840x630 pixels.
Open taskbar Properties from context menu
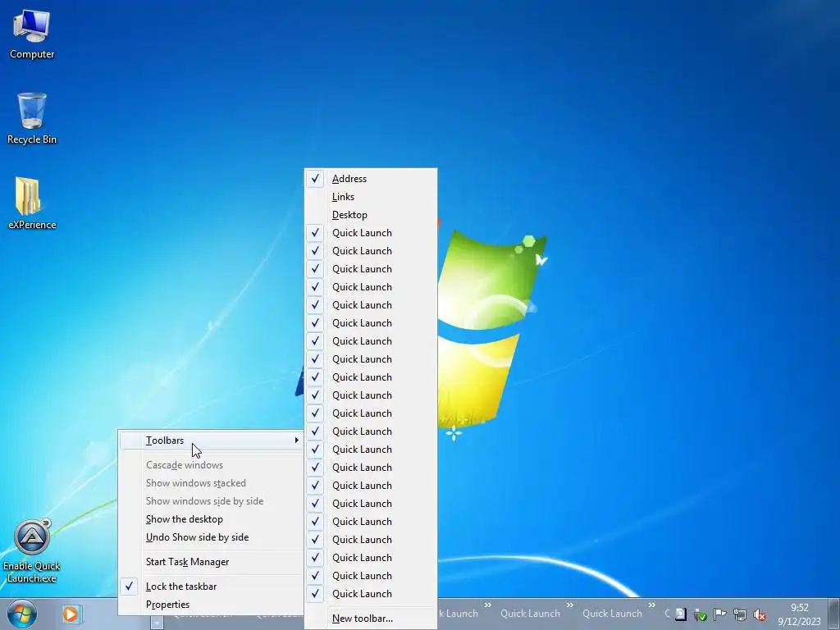point(210,605)
